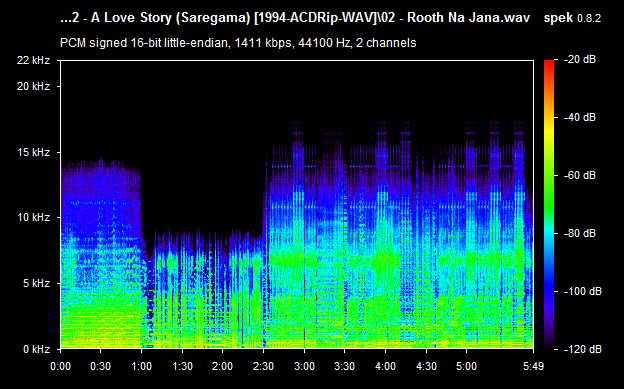This screenshot has height=389, width=624.
Task: Click the 4:00 time axis marker
Action: pos(385,366)
